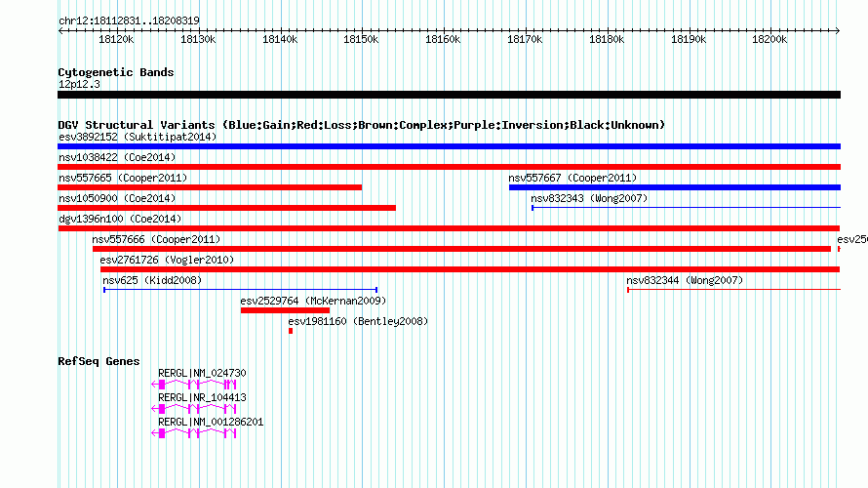The width and height of the screenshot is (868, 488).
Task: Select the RERGL NM_001286201 gene model glyph
Action: click(x=194, y=433)
